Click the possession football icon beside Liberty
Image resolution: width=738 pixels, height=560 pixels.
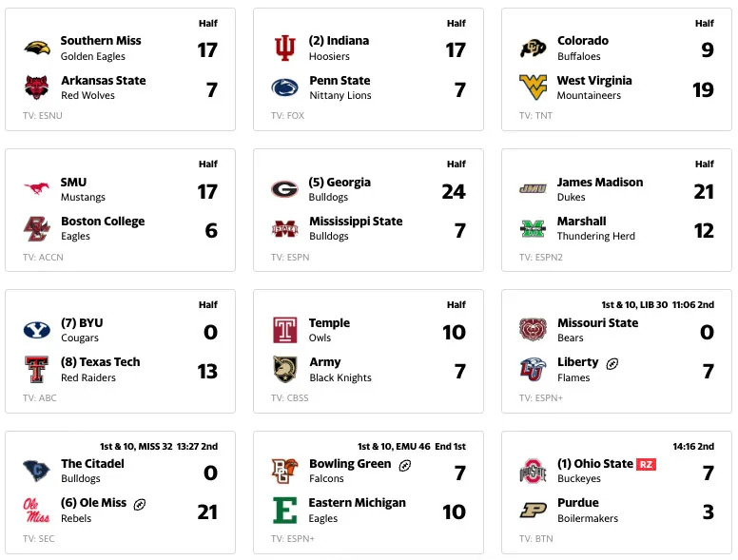point(612,363)
